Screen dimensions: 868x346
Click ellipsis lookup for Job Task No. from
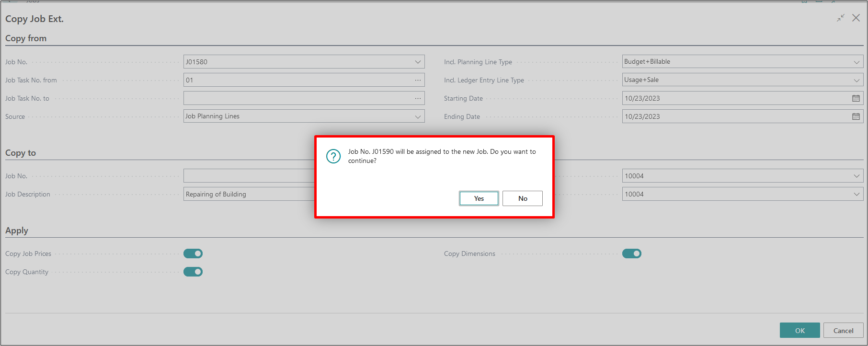[x=418, y=80]
